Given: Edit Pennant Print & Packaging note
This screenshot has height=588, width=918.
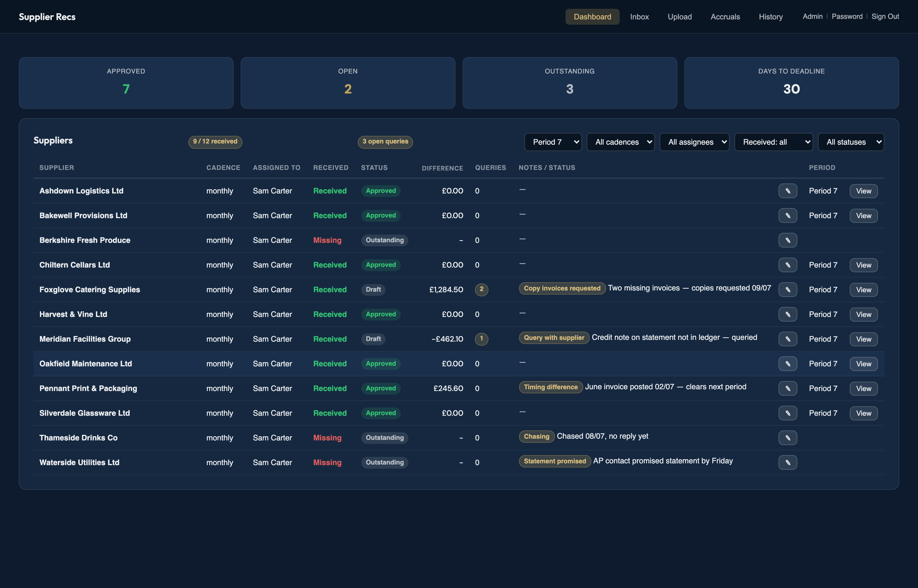Looking at the screenshot, I should pos(787,388).
